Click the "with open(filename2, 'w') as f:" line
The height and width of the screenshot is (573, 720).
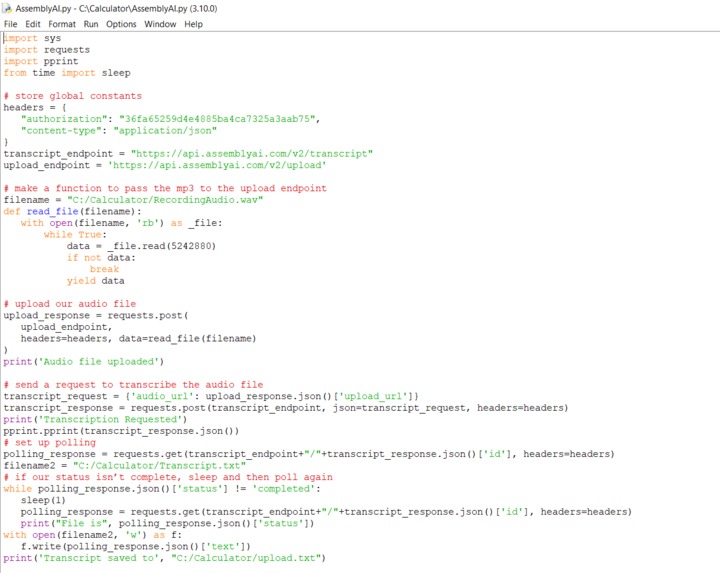coord(93,535)
